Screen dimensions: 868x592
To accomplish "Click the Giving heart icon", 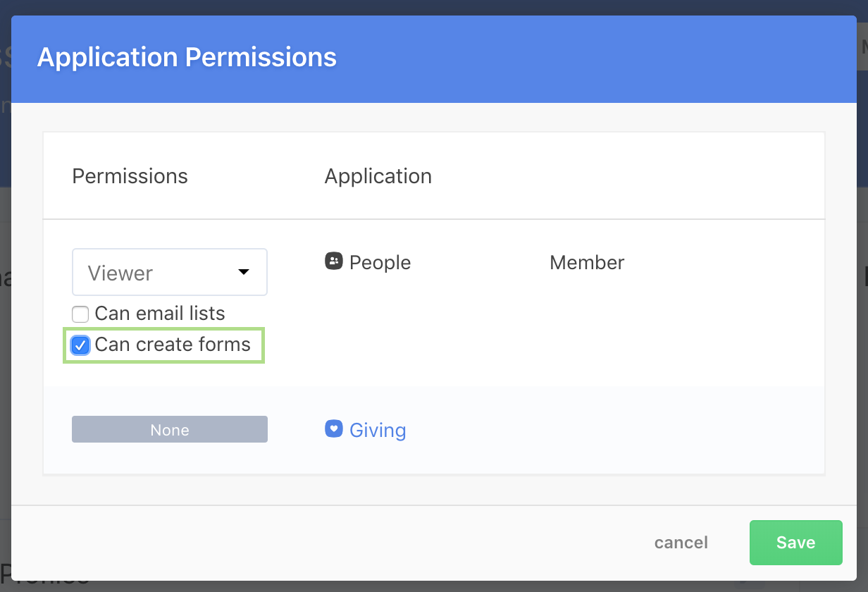I will 333,429.
